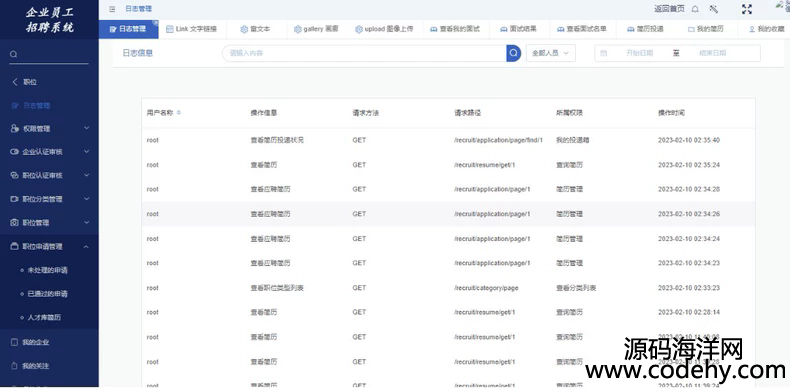Click the 日志管理 sidebar pencil icon

15,106
